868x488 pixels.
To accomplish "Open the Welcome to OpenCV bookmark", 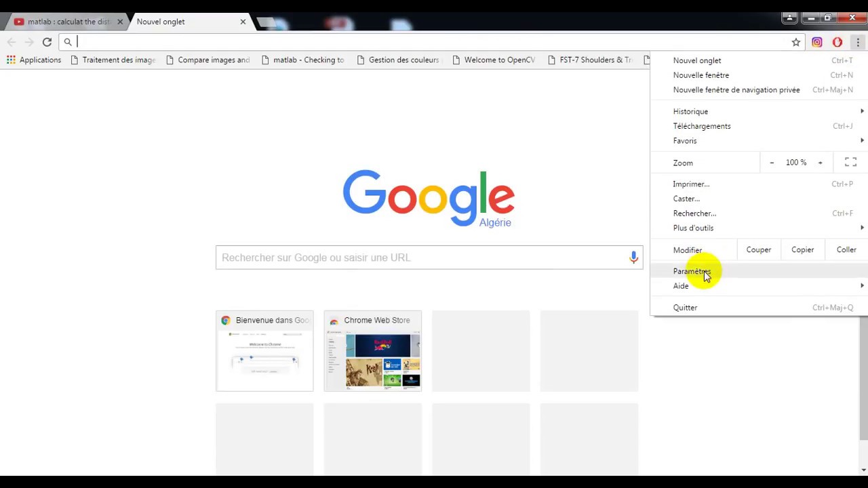I will tap(494, 60).
